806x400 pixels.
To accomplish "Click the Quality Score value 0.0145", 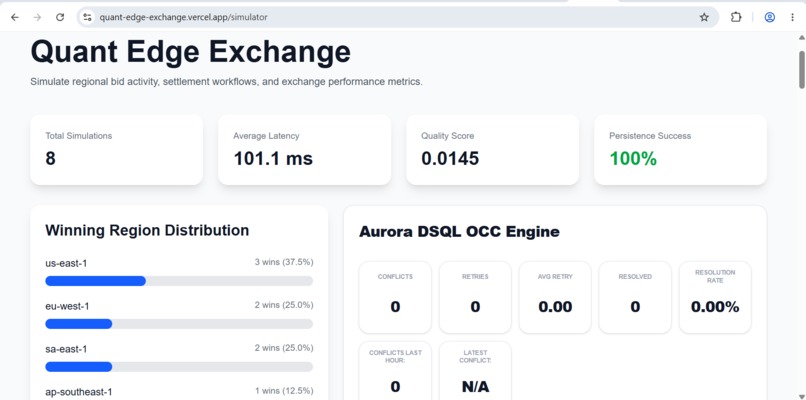I will pyautogui.click(x=450, y=158).
